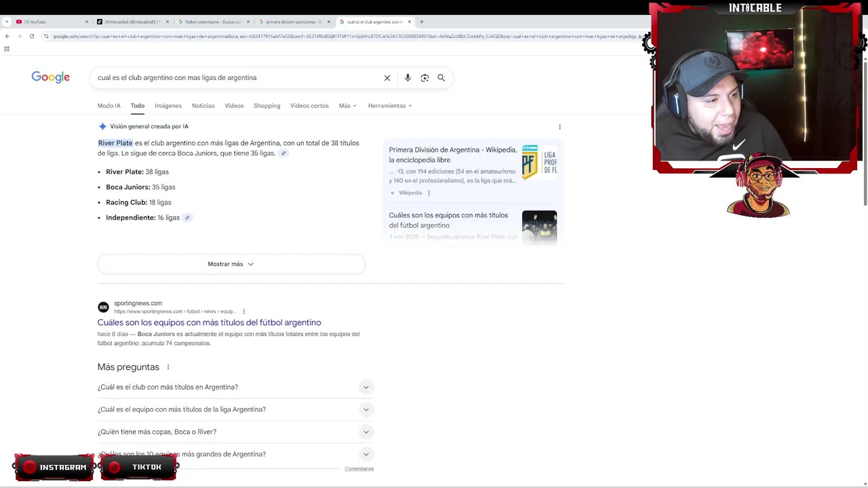Open 'Cuáles son los equipos con más títulos' source card
The height and width of the screenshot is (488, 868).
[x=448, y=220]
